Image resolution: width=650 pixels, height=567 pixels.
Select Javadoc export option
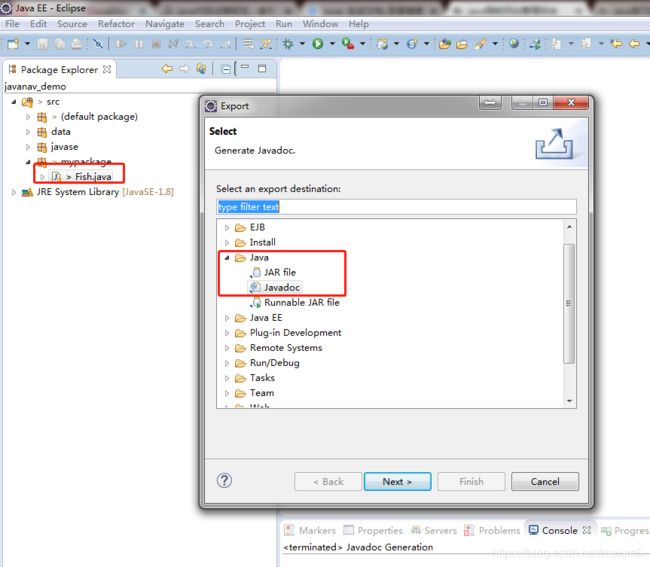(x=275, y=287)
